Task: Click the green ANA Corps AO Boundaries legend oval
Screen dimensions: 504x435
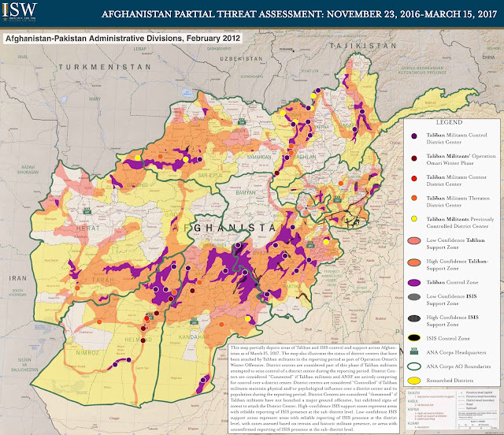Action: [414, 366]
